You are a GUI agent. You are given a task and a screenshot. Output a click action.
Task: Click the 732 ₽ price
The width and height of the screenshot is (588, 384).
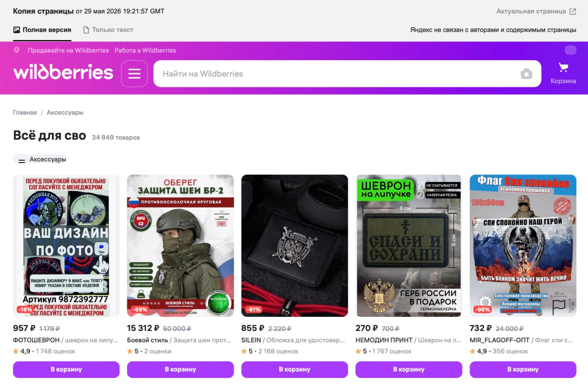(x=481, y=328)
